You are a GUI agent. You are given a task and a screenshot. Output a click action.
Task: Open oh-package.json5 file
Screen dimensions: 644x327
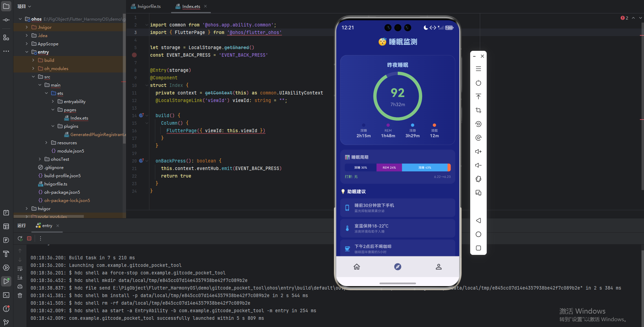[x=59, y=192]
